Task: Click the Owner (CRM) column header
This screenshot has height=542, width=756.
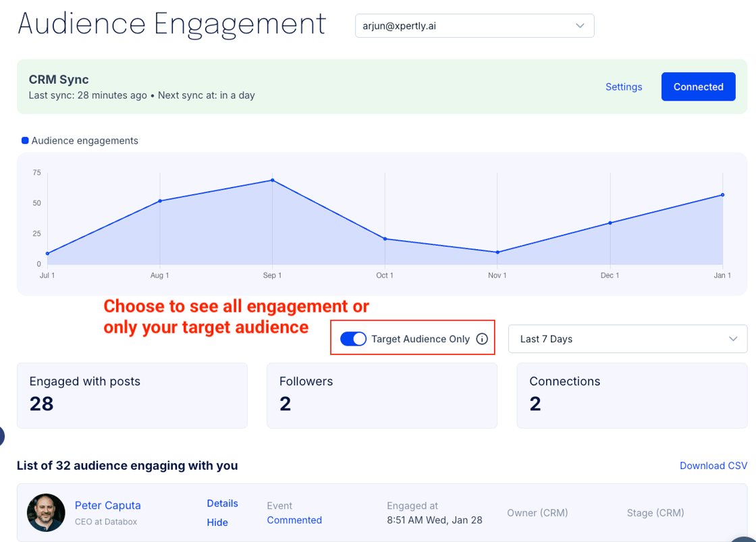Action: [x=537, y=513]
